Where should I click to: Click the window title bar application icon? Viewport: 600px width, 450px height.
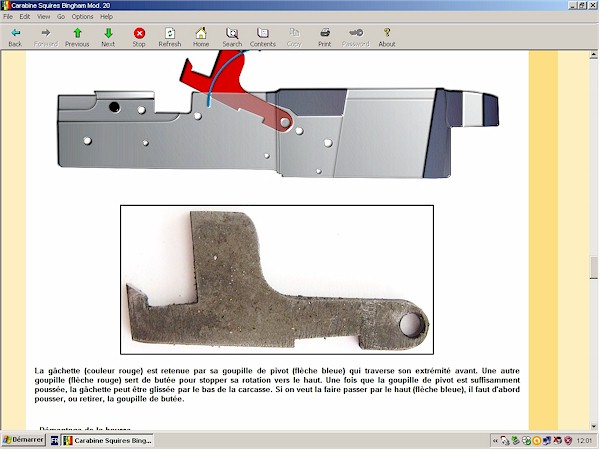pos(5,5)
